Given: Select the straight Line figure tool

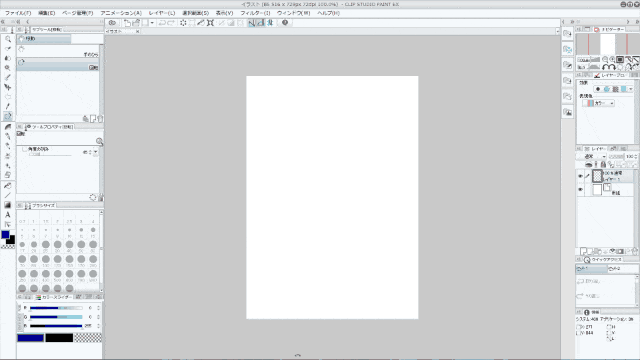Looking at the screenshot, I should [8, 196].
